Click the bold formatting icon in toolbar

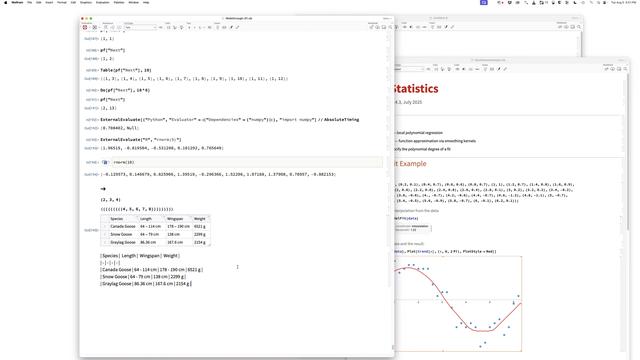pos(189,27)
